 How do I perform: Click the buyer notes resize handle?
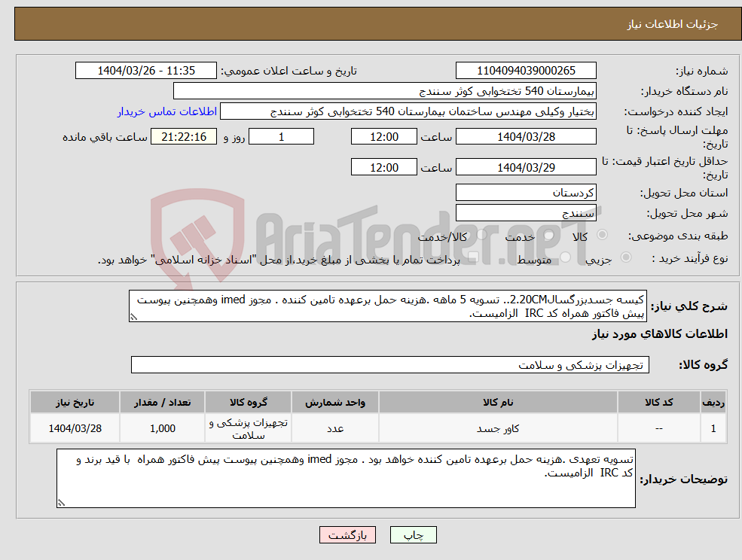pyautogui.click(x=61, y=503)
